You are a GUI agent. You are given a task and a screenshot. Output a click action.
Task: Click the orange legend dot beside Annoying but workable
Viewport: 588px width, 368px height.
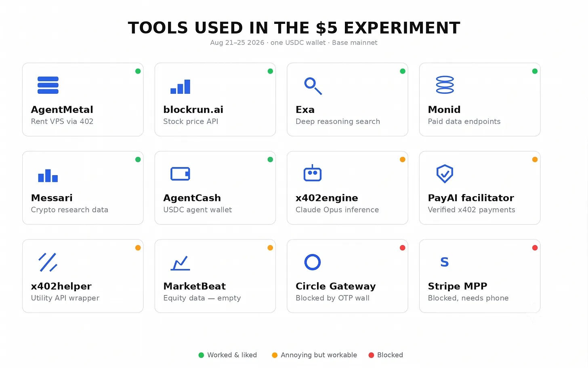tap(275, 355)
